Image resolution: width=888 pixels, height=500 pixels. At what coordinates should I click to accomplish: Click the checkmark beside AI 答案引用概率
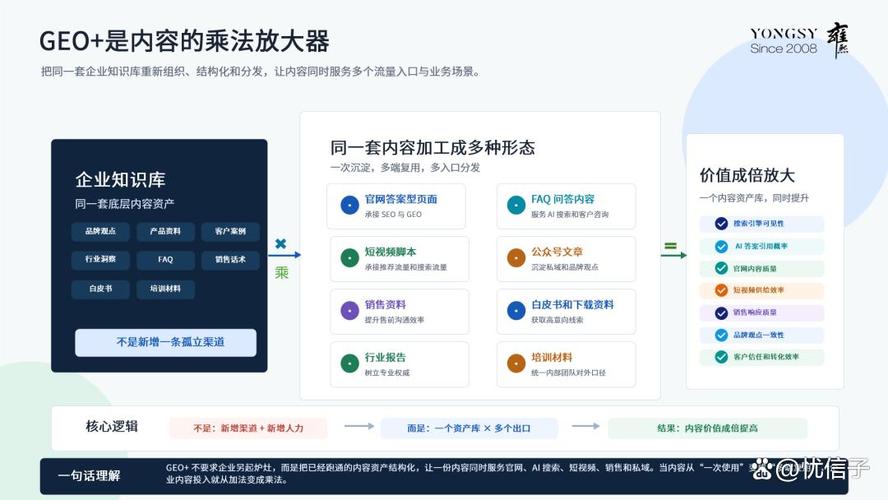721,246
